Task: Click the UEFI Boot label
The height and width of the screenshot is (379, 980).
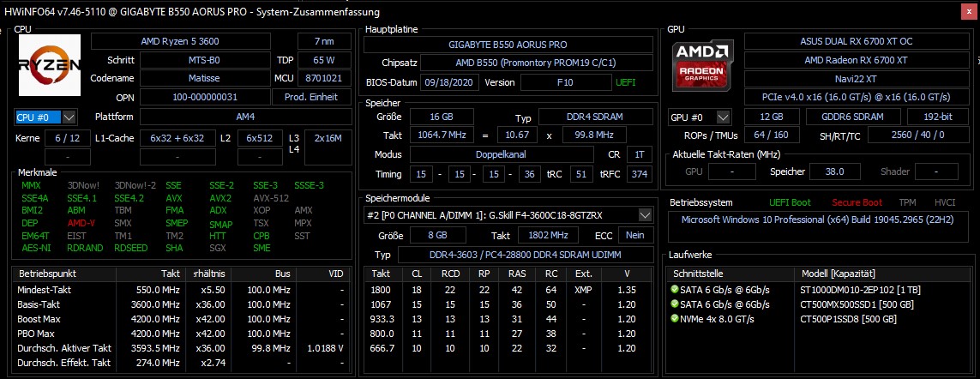Action: point(790,202)
